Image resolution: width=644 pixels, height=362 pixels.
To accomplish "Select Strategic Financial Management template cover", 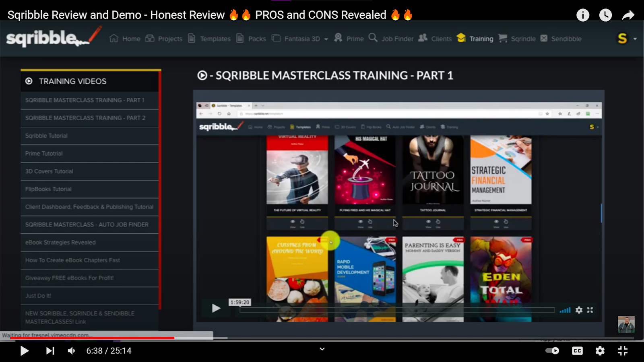I will pyautogui.click(x=501, y=170).
